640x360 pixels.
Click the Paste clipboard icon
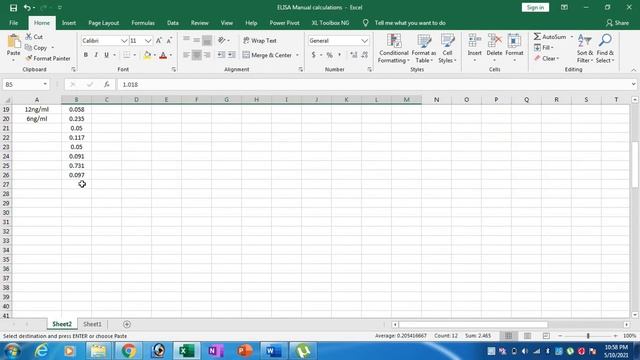coord(13,41)
